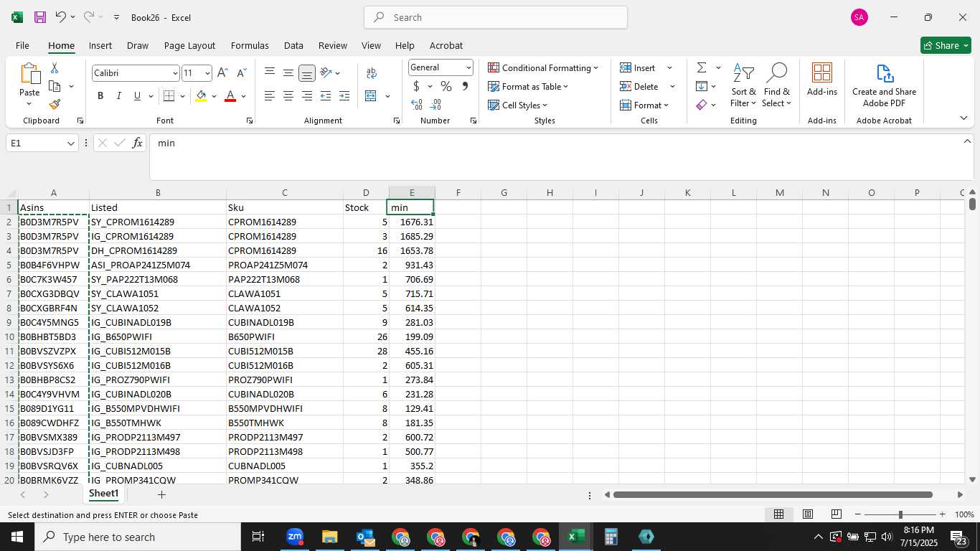Increase decimal places
The height and width of the screenshot is (551, 980).
(x=417, y=105)
